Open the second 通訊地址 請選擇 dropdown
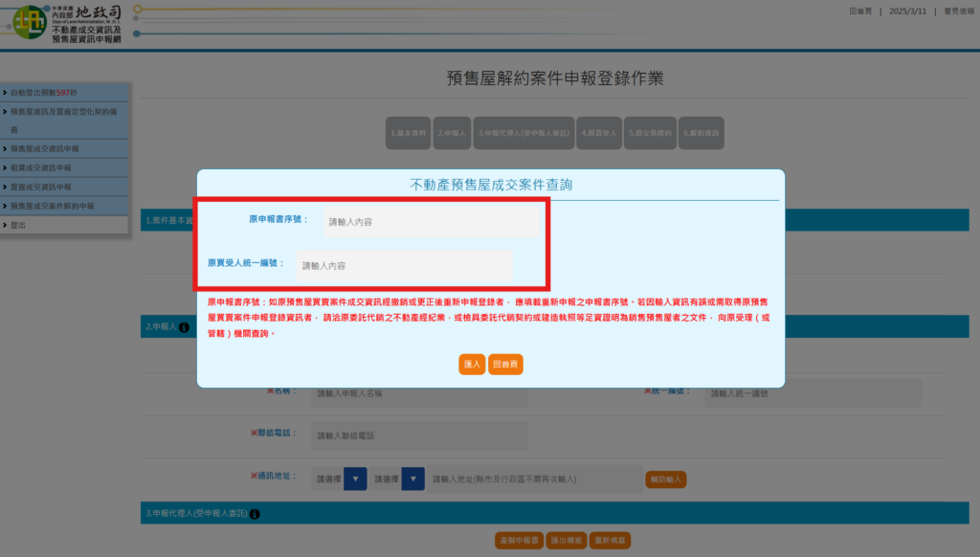Screen dimensions: 980x557 (397, 479)
